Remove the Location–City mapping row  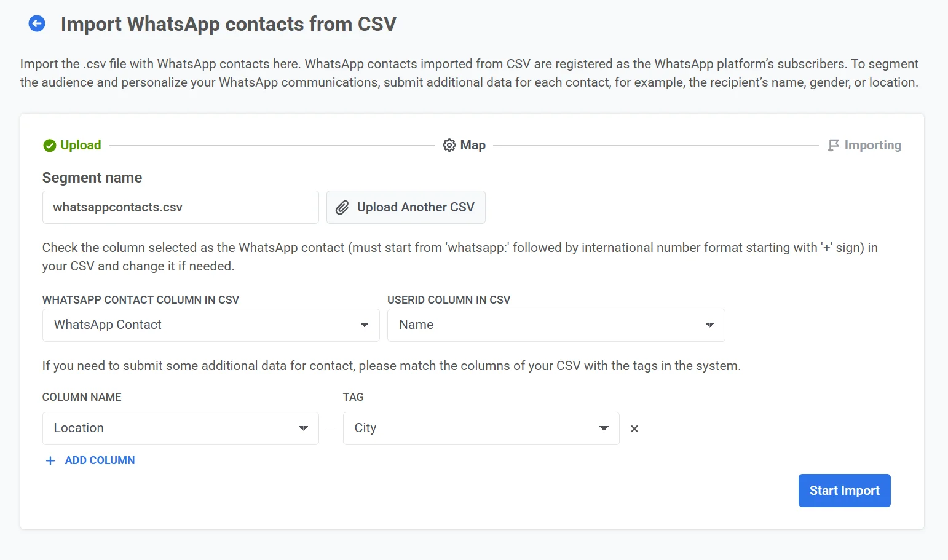point(634,429)
